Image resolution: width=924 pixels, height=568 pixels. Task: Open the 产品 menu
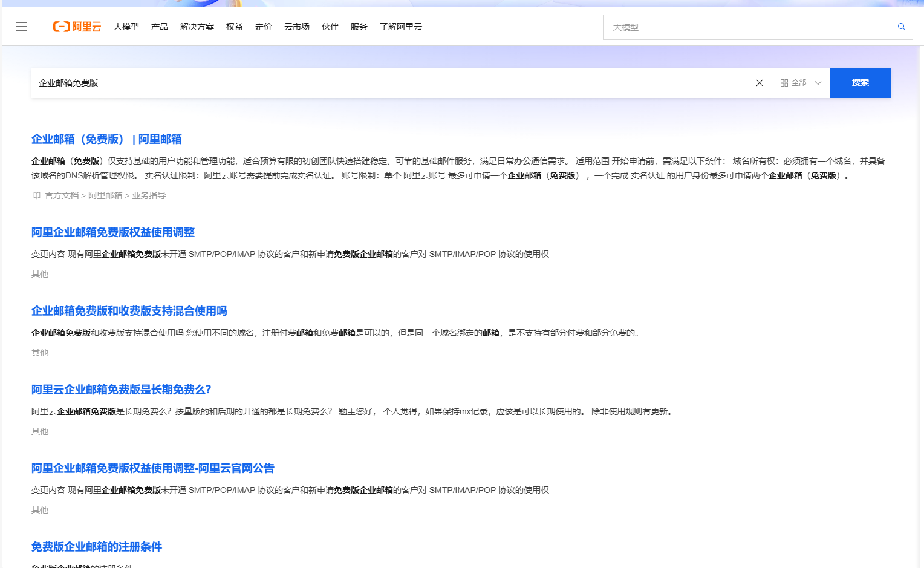[x=159, y=27]
